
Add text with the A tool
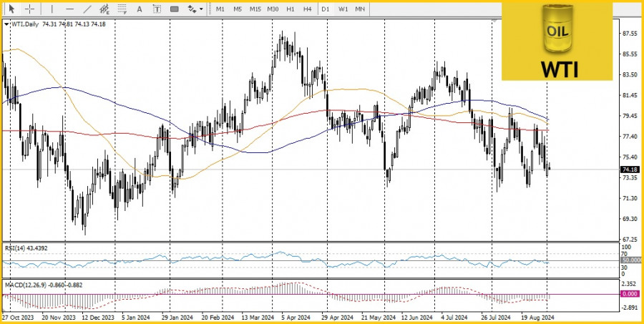tap(140, 9)
